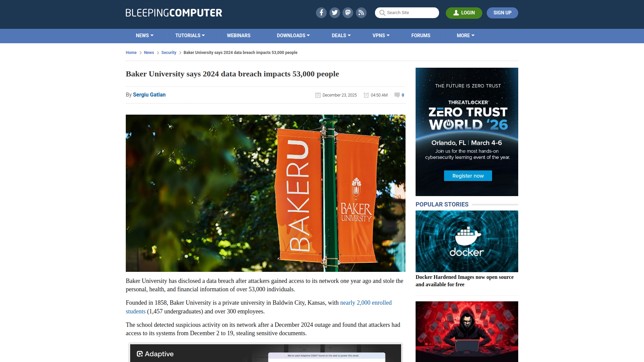Go to the FORUMS section

click(421, 36)
